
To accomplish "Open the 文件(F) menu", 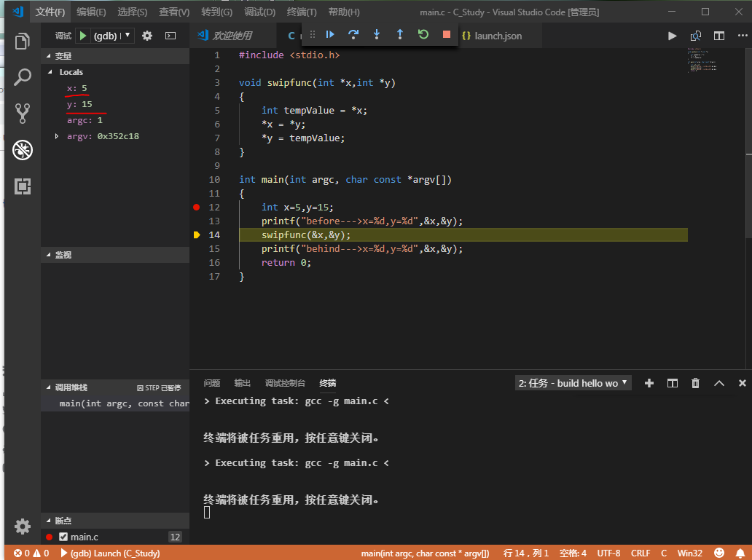I will [50, 12].
